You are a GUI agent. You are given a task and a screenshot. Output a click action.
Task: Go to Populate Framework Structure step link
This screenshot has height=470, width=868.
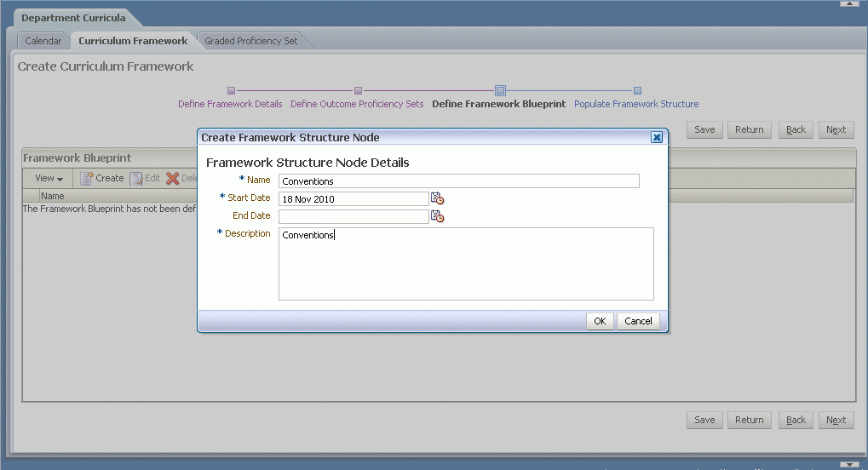tap(636, 104)
